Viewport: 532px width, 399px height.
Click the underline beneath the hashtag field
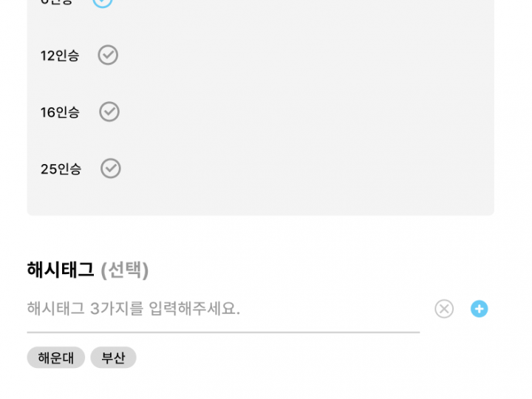[x=223, y=332]
